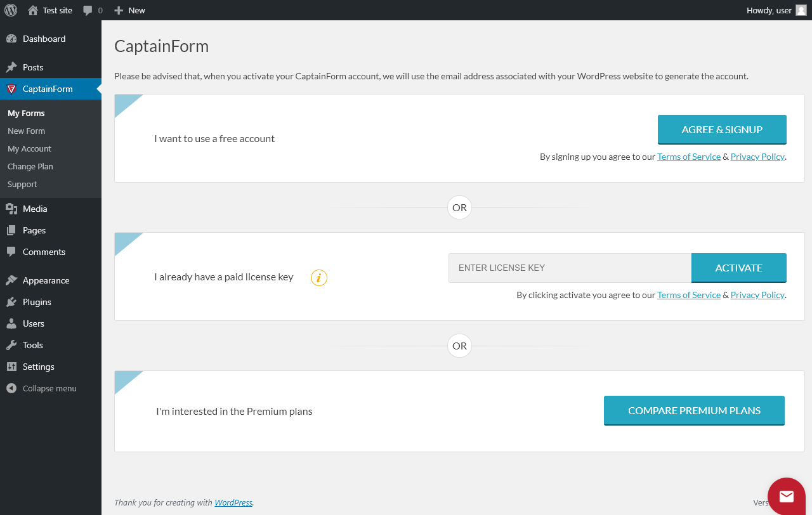Click inside the Enter License Key field
812x515 pixels.
tap(570, 268)
